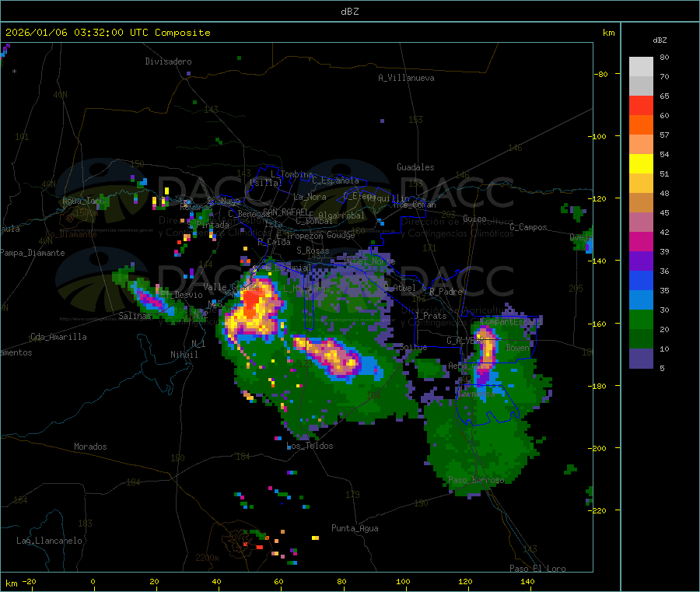Click the S_Rosas place label
The height and width of the screenshot is (592, 700).
[313, 250]
